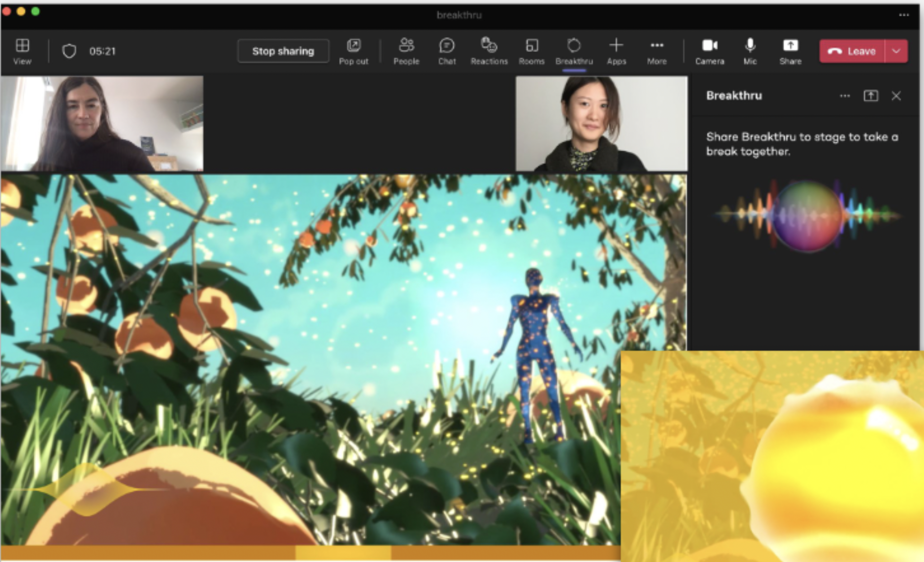
Task: Toggle the Camera on or off
Action: click(x=709, y=51)
